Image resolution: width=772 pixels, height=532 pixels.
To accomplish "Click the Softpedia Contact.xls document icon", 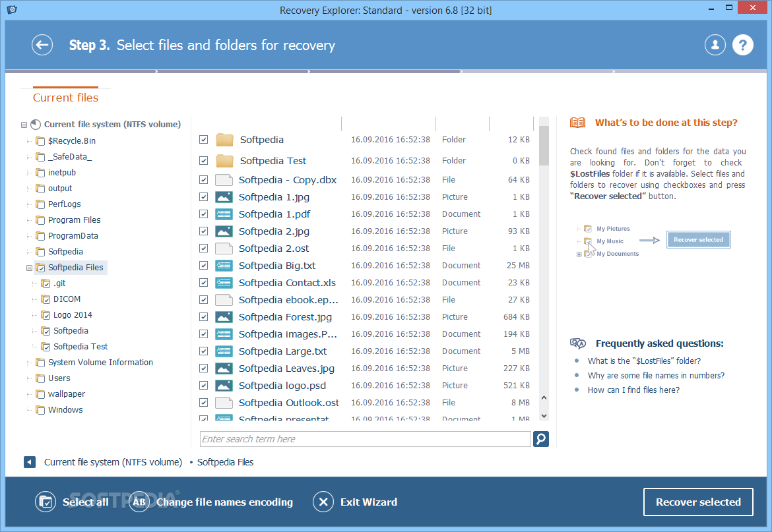I will point(224,283).
